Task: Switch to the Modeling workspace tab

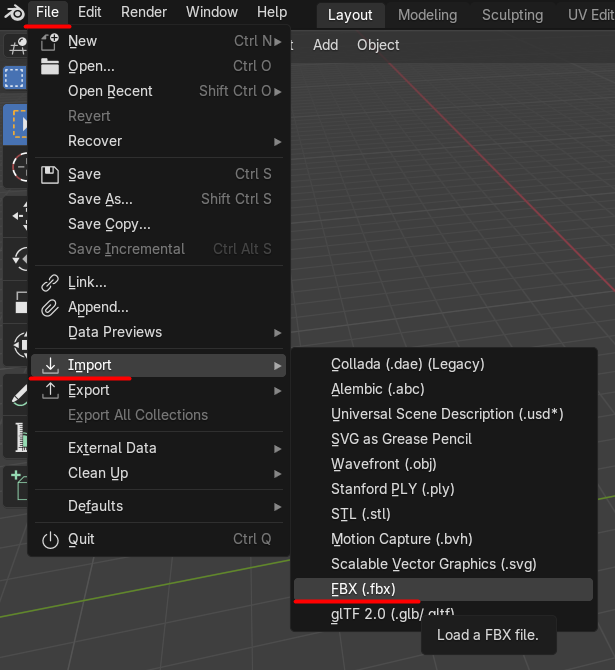Action: (427, 15)
